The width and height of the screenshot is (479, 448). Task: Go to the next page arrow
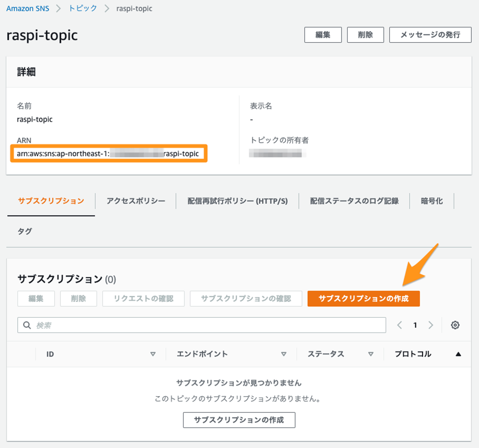(x=431, y=325)
